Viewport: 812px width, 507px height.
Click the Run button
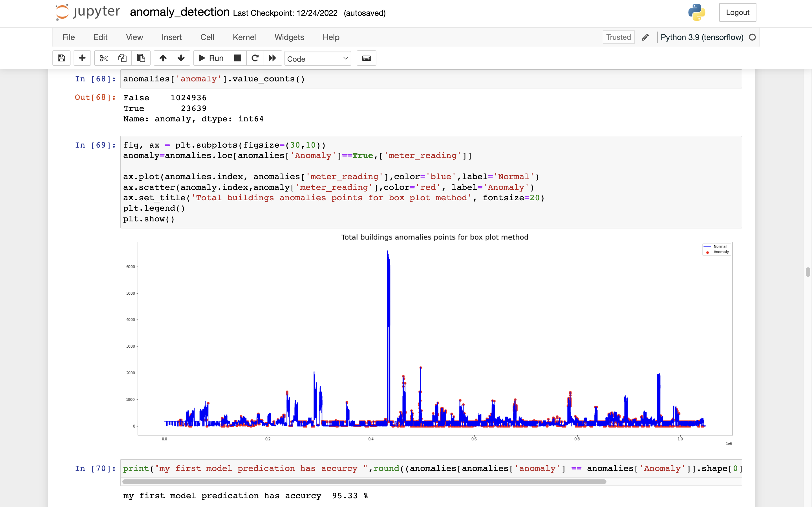pos(211,58)
